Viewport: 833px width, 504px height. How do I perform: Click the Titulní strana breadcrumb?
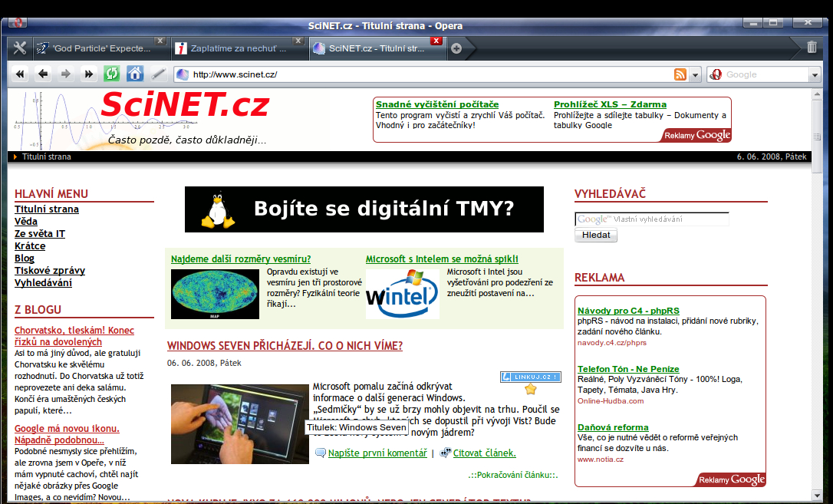(47, 156)
